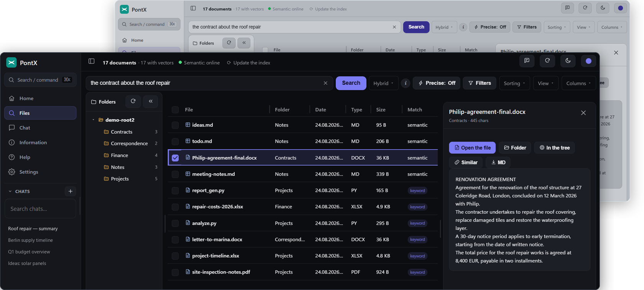Check the todo.md row checkbox
This screenshot has width=644, height=290.
click(x=175, y=142)
